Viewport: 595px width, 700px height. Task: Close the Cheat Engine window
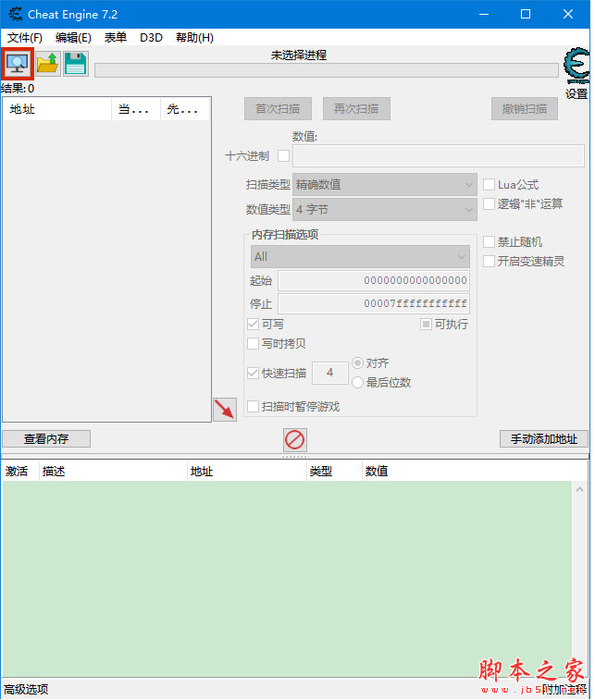(x=568, y=14)
